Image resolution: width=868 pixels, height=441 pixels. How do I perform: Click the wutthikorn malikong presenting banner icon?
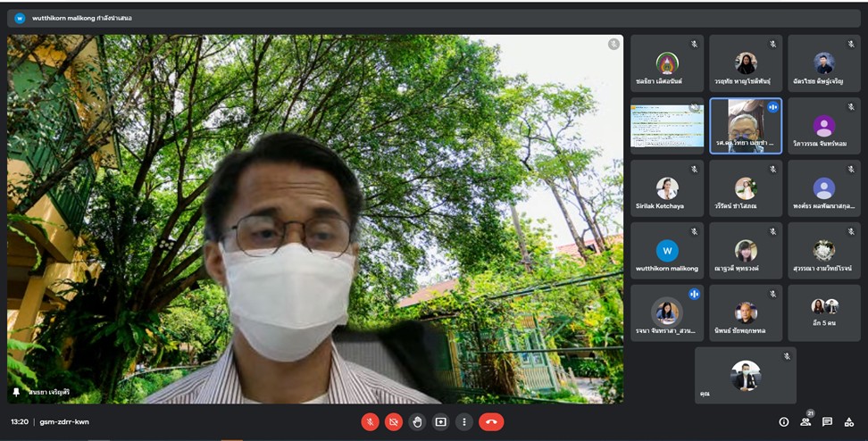[20, 17]
